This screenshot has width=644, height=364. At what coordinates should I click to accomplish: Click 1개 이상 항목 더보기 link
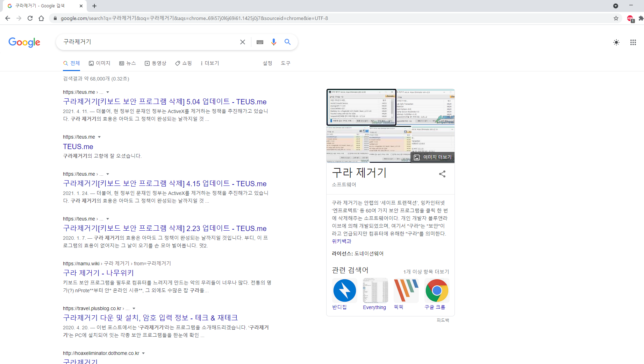426,272
